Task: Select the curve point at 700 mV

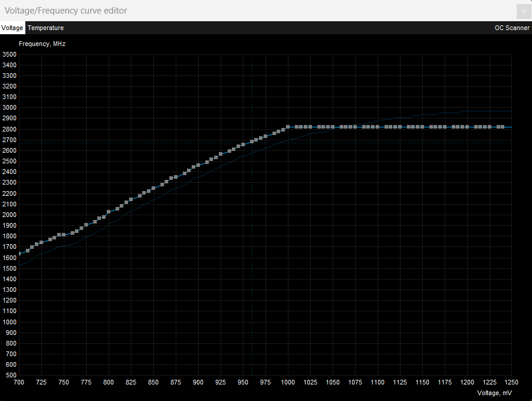Action: coord(19,254)
